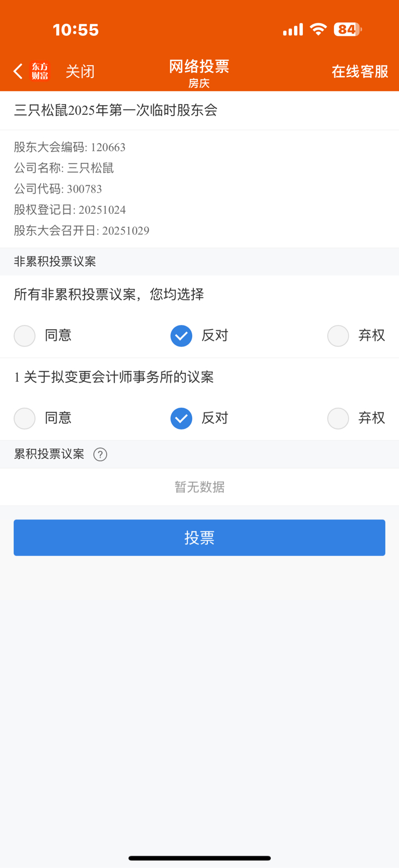
Task: Tap the clock showing 10:55
Action: point(76,30)
